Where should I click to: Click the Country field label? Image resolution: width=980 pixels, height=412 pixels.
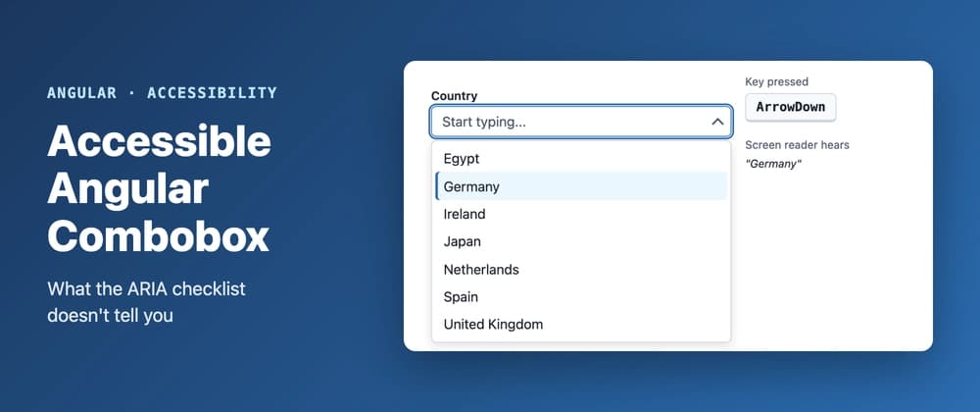tap(455, 96)
